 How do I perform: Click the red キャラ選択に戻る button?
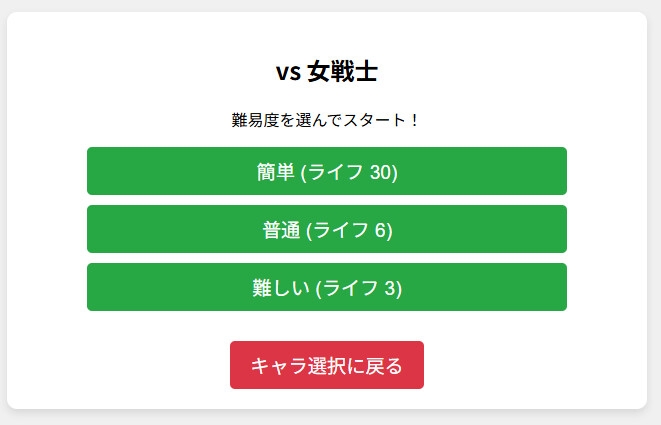327,365
